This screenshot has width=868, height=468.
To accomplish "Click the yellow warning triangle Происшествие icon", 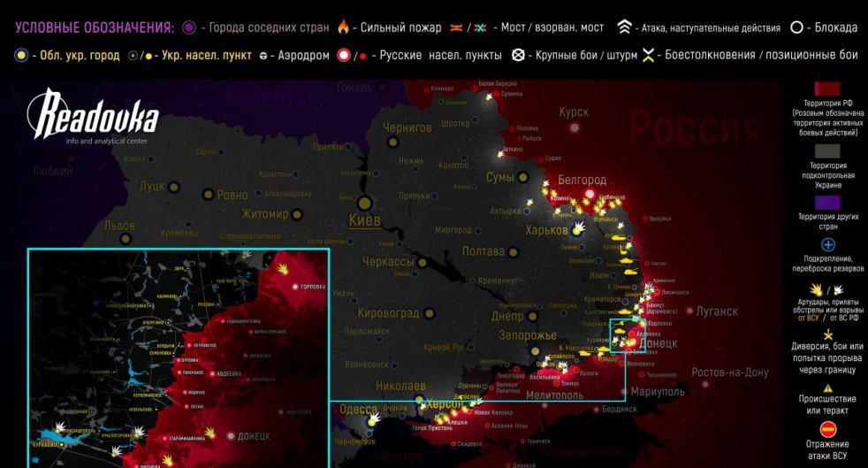I will point(827,388).
